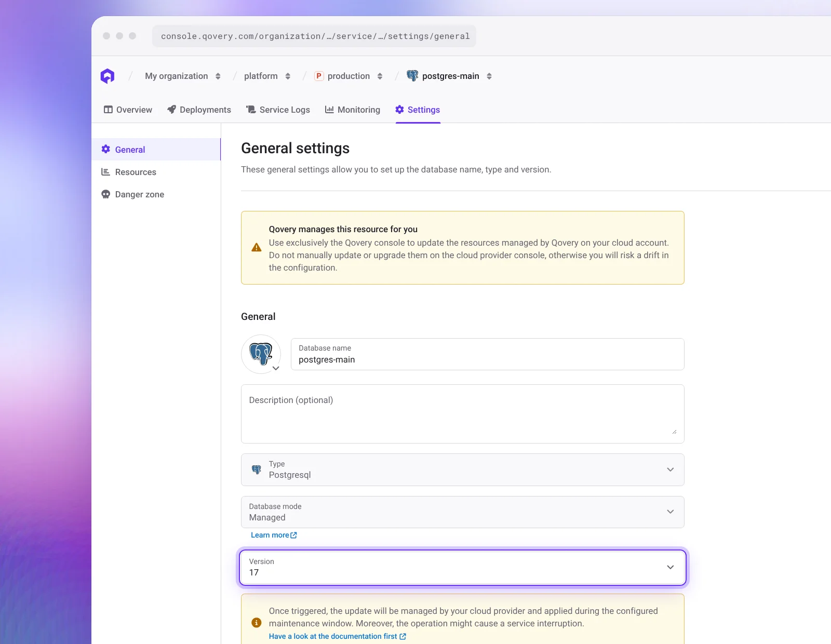Switch to the Monitoring tab
The height and width of the screenshot is (644, 831).
pyautogui.click(x=353, y=110)
